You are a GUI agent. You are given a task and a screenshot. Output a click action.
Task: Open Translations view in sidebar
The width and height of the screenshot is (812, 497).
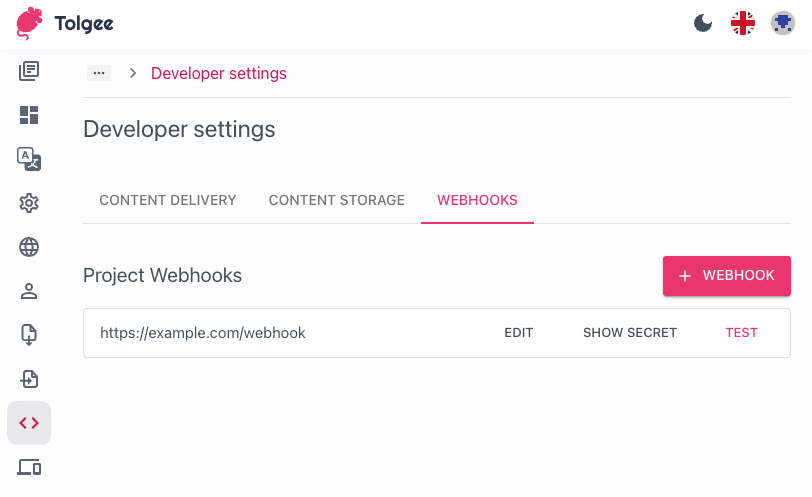29,71
